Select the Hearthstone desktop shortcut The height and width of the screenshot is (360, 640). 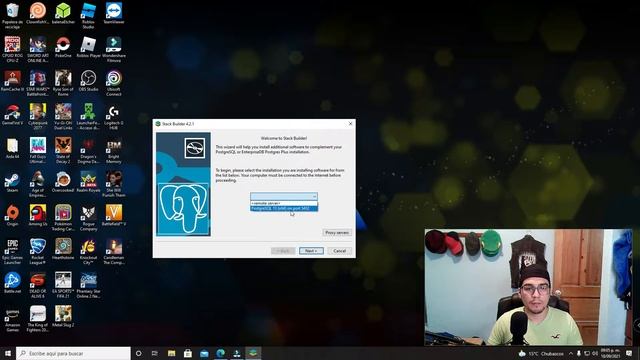pyautogui.click(x=63, y=249)
